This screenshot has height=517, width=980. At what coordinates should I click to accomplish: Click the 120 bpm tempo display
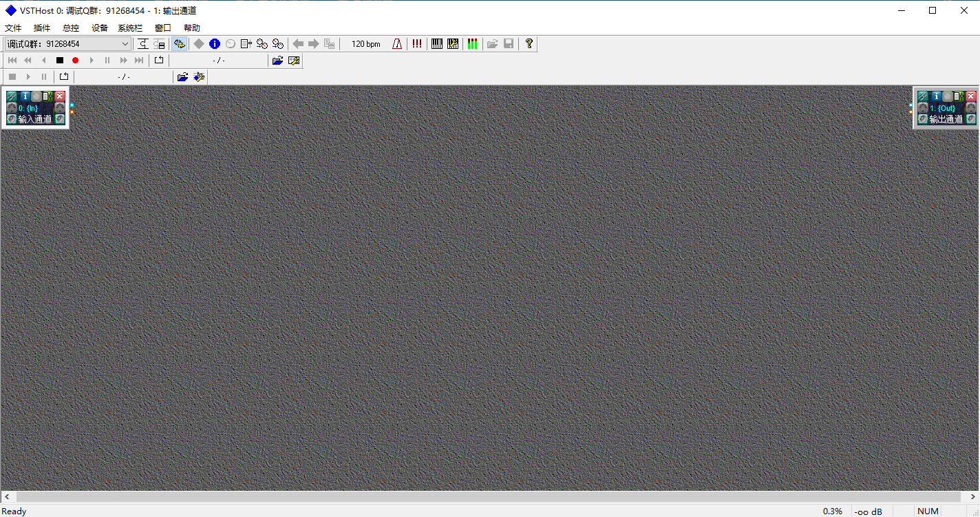click(x=365, y=44)
